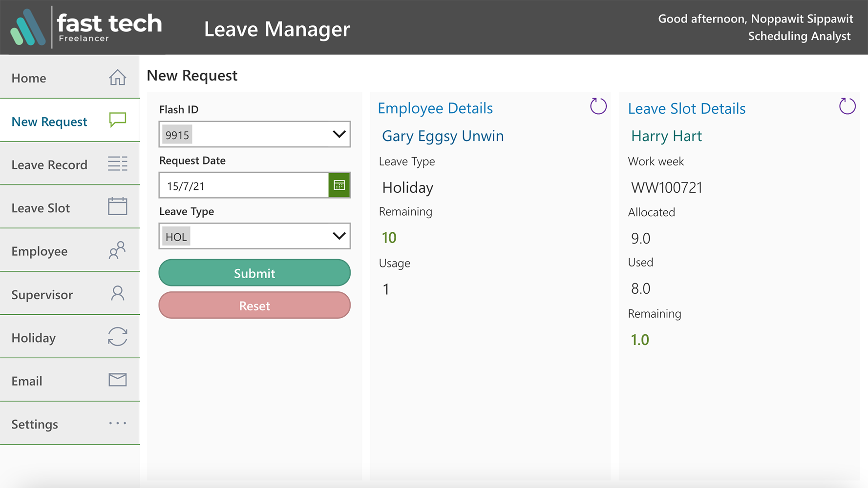Click the Leave Record list icon
868x488 pixels.
tap(117, 164)
